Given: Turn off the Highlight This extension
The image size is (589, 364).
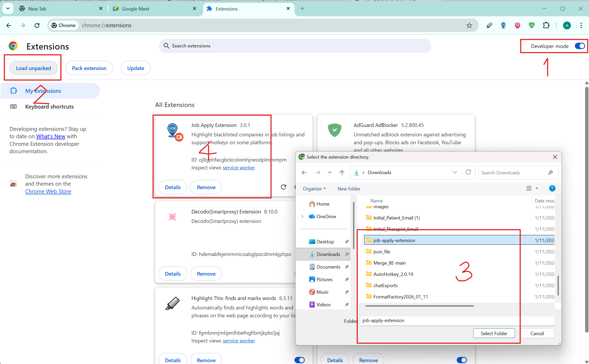Looking at the screenshot, I should [299, 360].
